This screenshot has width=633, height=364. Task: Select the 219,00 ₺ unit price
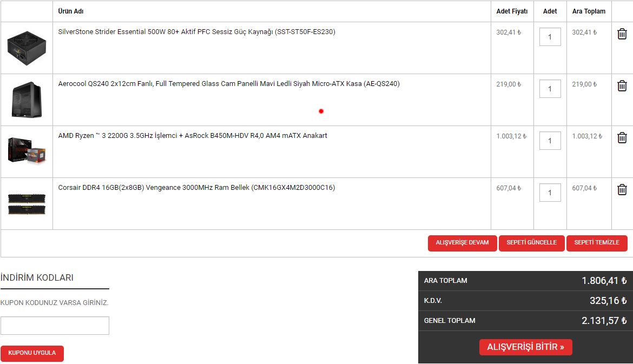click(509, 84)
